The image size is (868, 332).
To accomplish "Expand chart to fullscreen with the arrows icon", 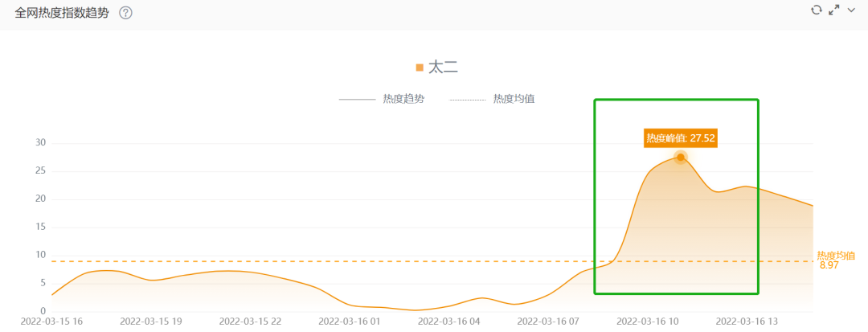I will click(x=833, y=10).
